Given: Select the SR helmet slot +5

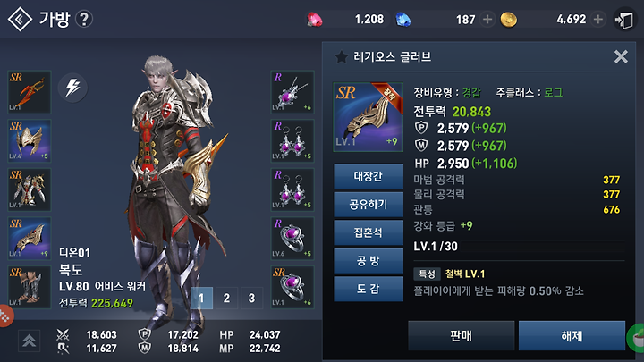Looking at the screenshot, I should 30,141.
